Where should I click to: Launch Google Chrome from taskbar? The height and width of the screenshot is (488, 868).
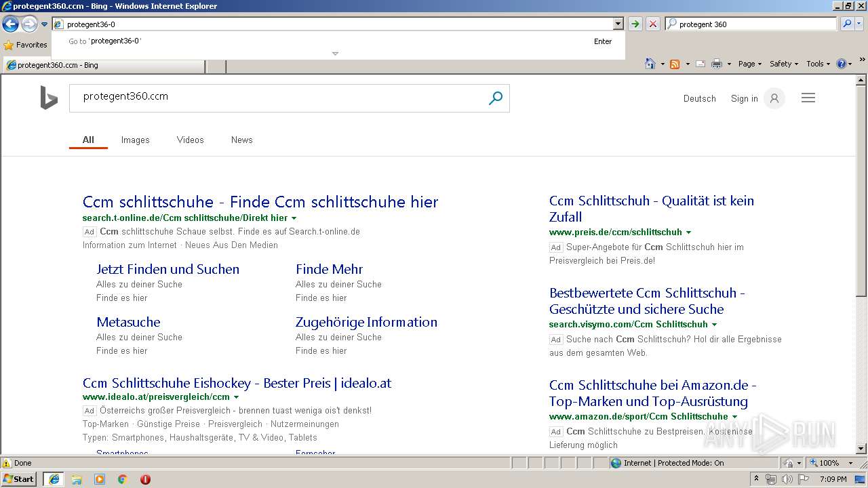pyautogui.click(x=123, y=479)
